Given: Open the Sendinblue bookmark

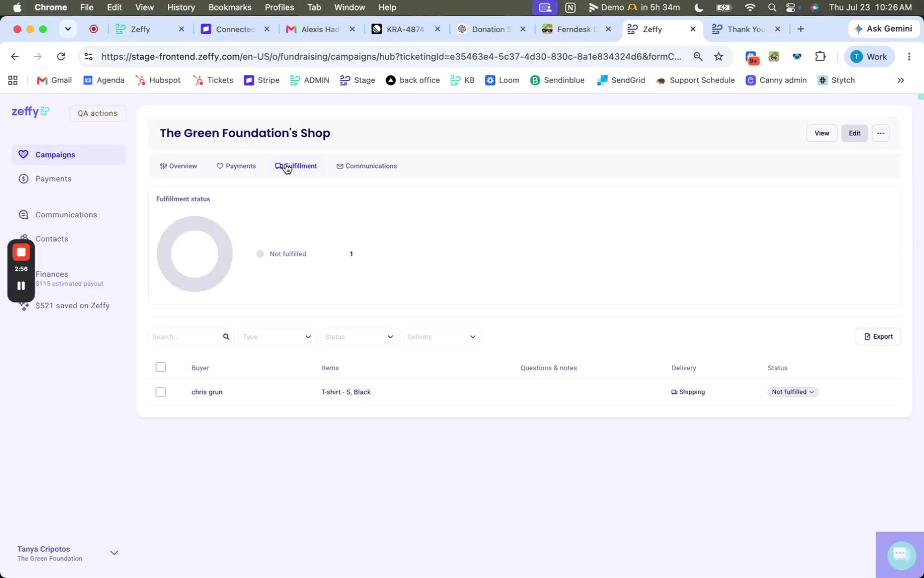Looking at the screenshot, I should (557, 80).
